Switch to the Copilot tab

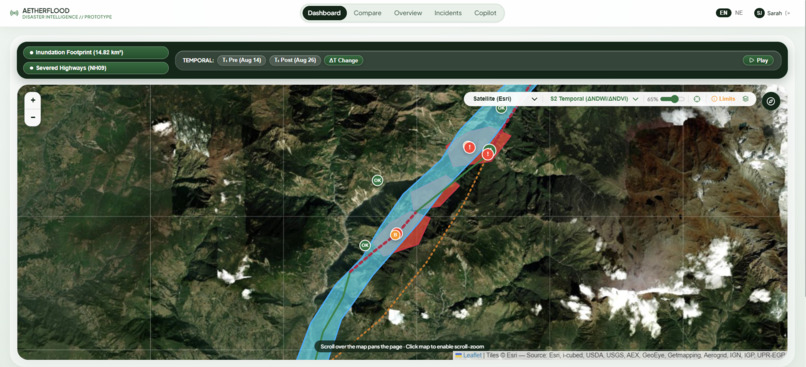pos(485,13)
